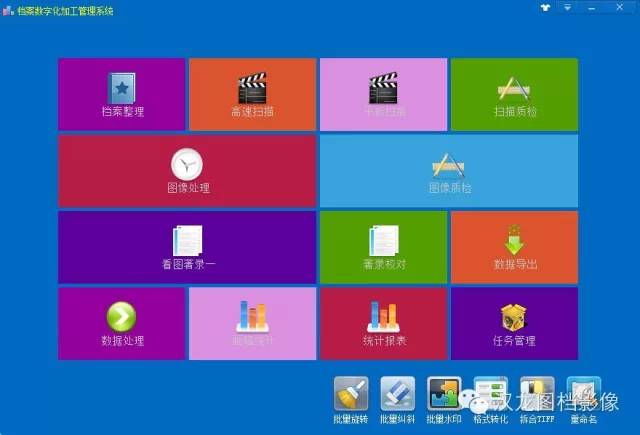This screenshot has height=435, width=640.
Task: Open 任务管理 task management
Action: (514, 323)
